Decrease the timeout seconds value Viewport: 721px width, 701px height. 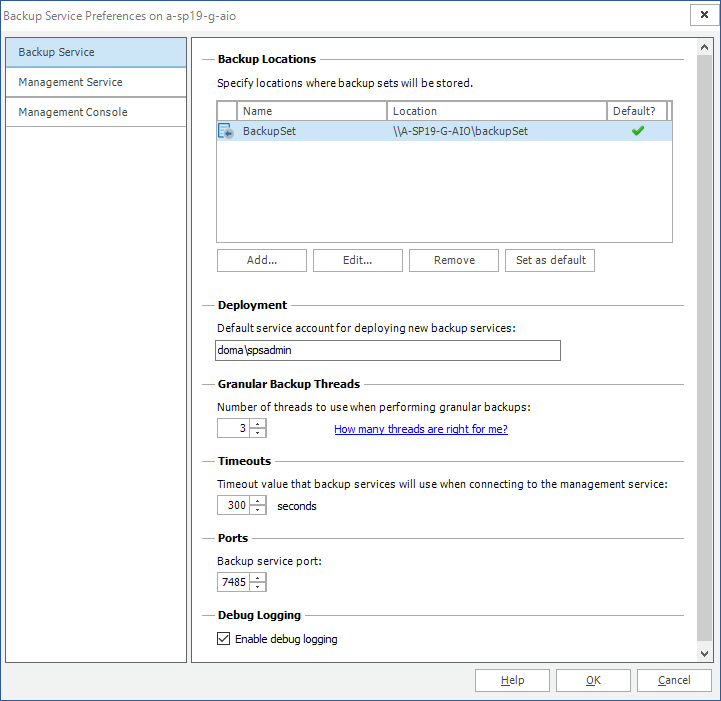258,510
